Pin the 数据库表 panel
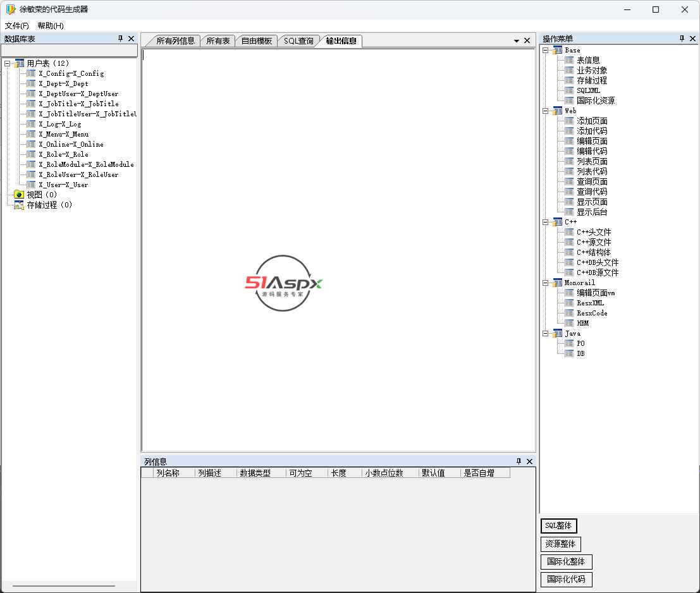 (120, 39)
